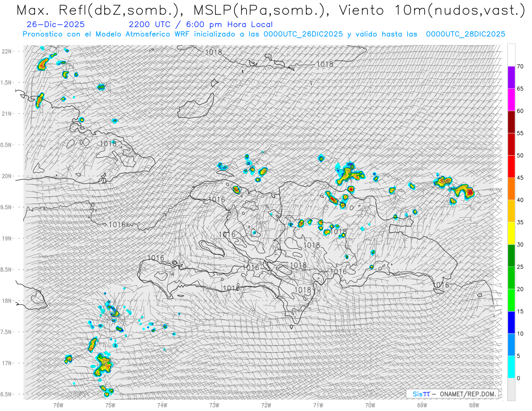This screenshot has height=411, width=532.
Task: Click the longitude axis label 70W
Action: click(x=370, y=405)
